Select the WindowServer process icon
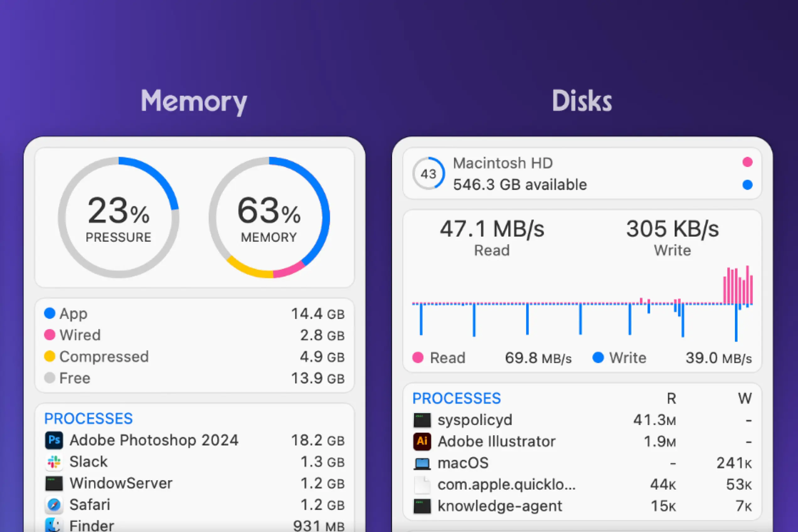 click(x=54, y=483)
